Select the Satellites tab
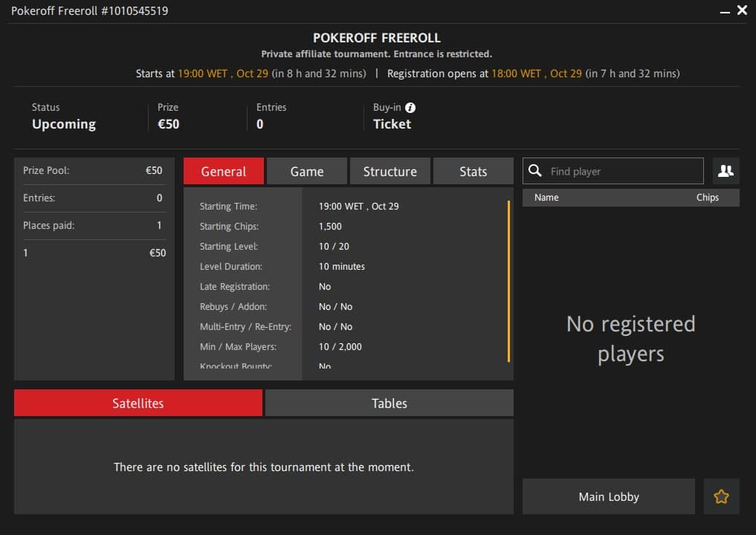 138,403
